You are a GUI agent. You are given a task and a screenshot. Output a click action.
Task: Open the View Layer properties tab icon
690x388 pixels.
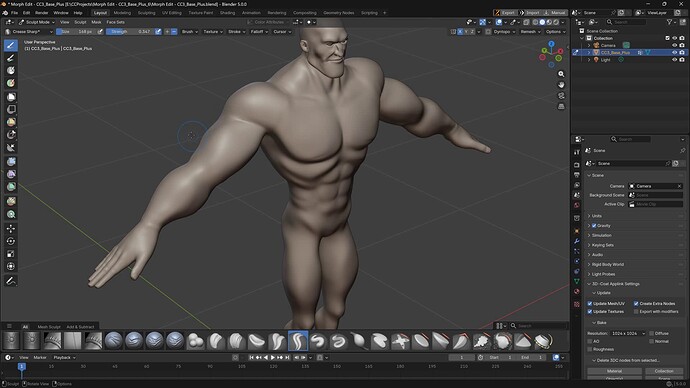(577, 185)
